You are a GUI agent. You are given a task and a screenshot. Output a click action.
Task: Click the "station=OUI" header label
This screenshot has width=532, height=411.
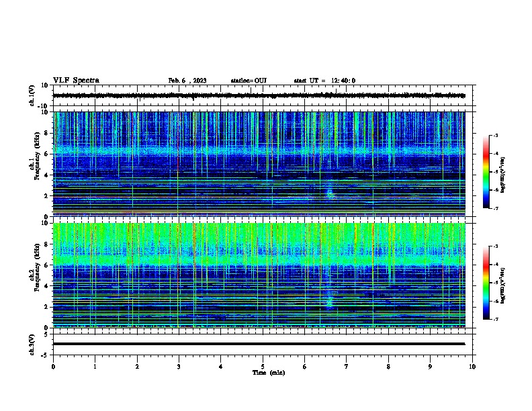249,81
